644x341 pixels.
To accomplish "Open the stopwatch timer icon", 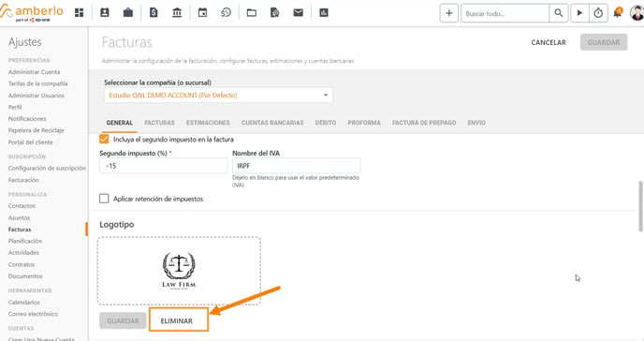I will click(x=598, y=13).
